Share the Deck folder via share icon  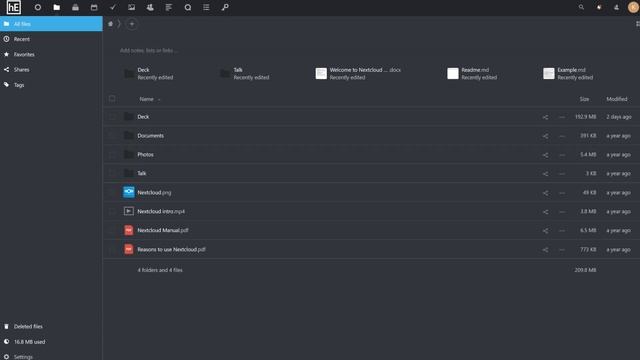(x=545, y=117)
